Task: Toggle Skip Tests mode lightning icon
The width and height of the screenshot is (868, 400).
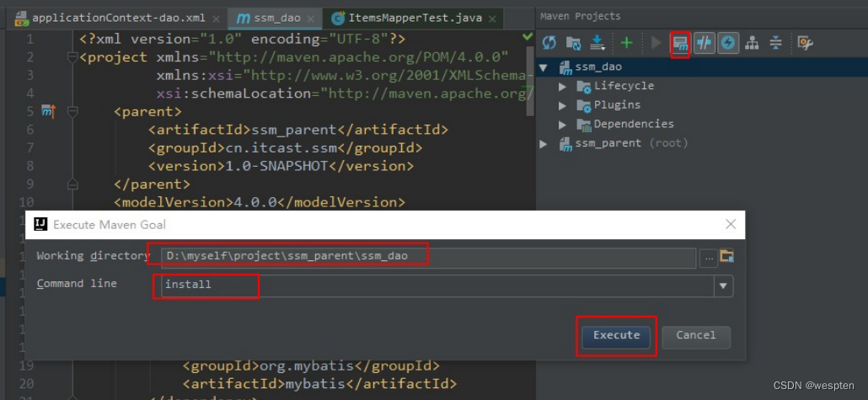Action: pos(728,43)
